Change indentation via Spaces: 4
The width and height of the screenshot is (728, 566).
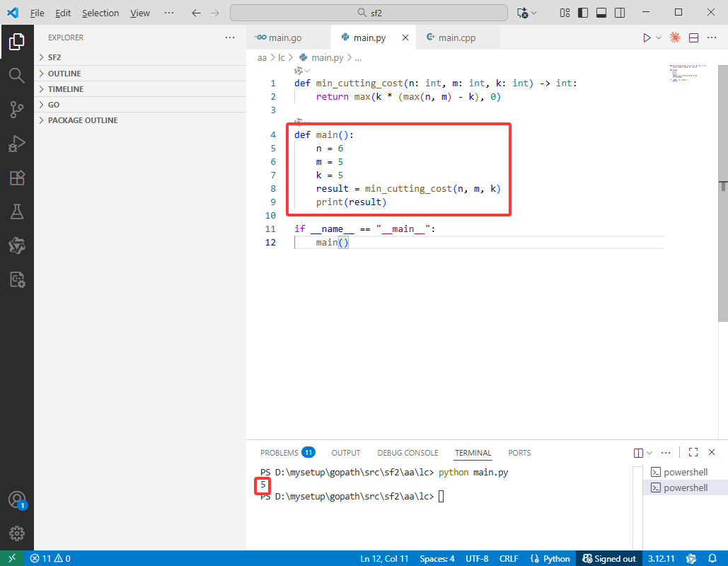pos(437,558)
